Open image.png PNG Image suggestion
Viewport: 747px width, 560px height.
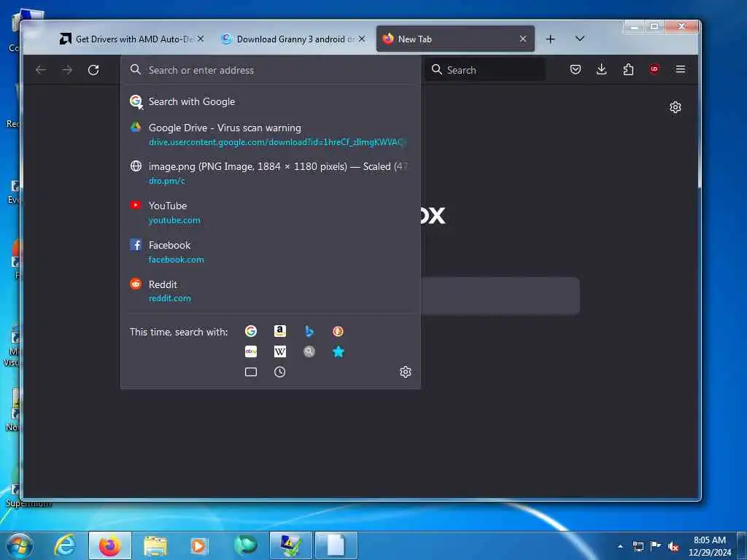(270, 174)
